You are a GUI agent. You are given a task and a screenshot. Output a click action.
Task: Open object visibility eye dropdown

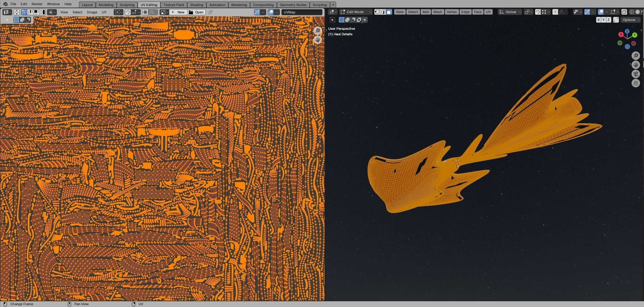pyautogui.click(x=577, y=12)
